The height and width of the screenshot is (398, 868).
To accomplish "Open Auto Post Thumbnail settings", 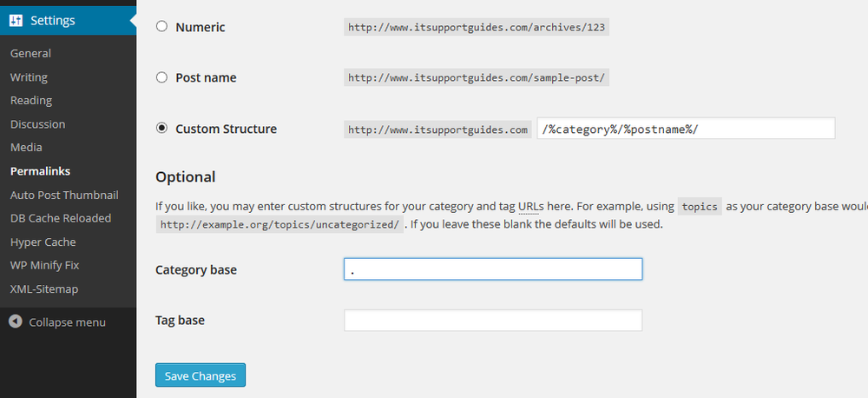I will (x=64, y=196).
